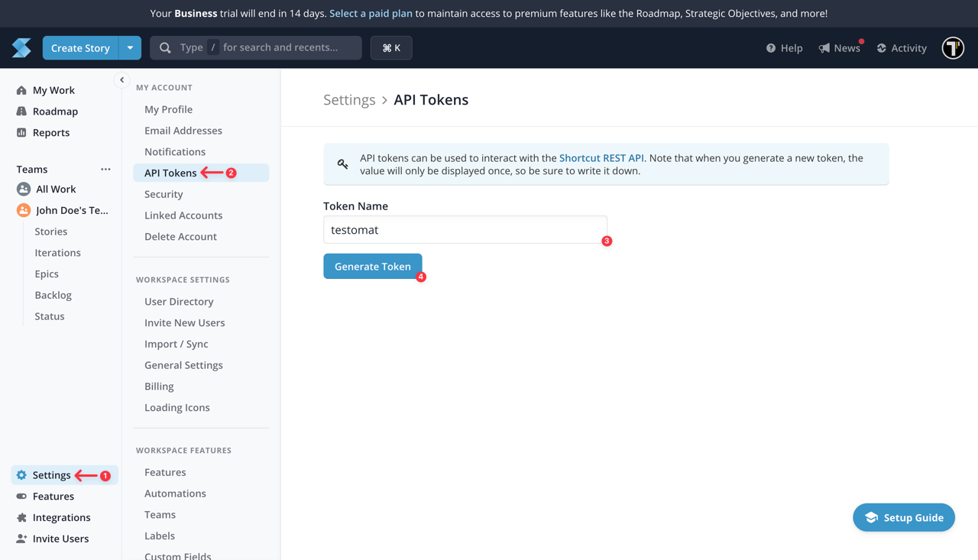
Task: Open the Setup Guide button
Action: tap(903, 517)
